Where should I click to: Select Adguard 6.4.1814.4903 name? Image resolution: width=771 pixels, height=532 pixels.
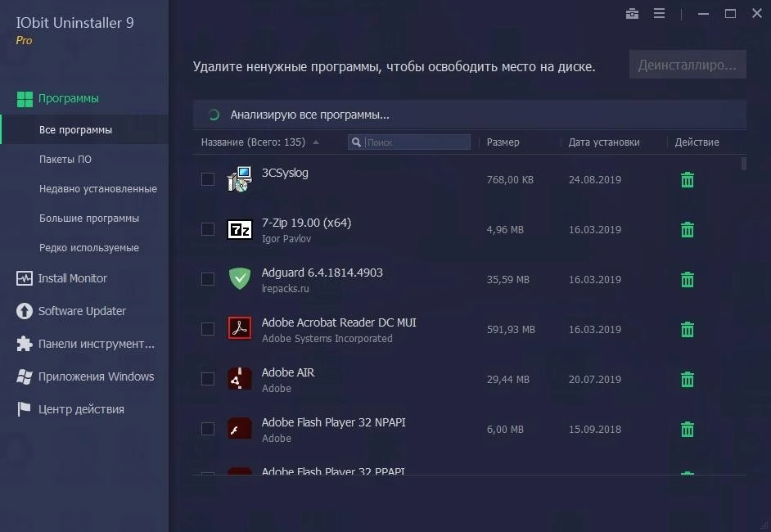[x=322, y=273]
